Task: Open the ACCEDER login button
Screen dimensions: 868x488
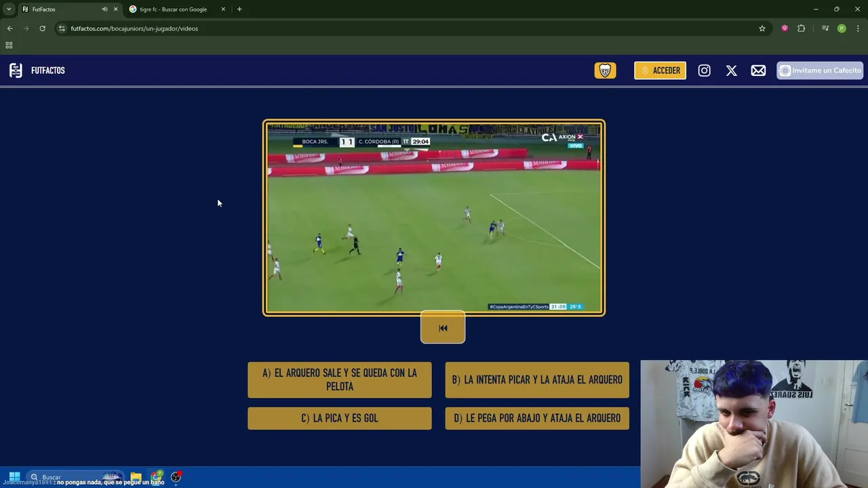Action: 660,70
